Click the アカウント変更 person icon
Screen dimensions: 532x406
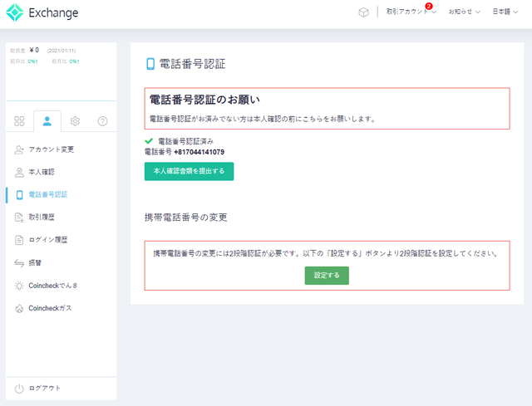pos(19,149)
